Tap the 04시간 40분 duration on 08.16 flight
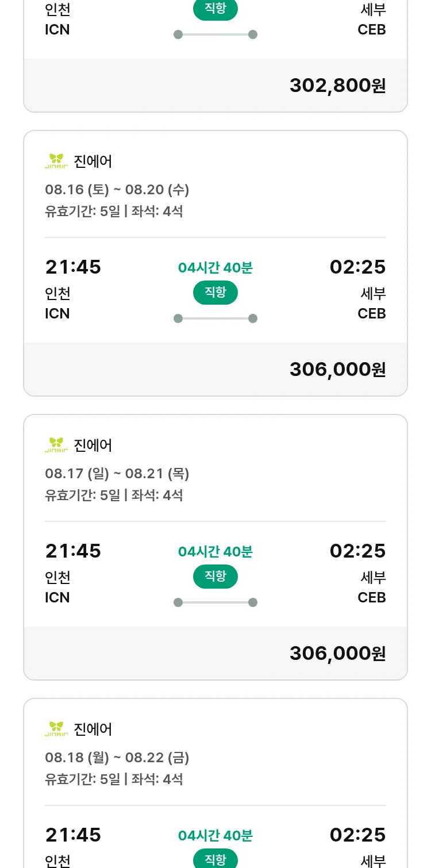431x868 pixels. pos(215,268)
